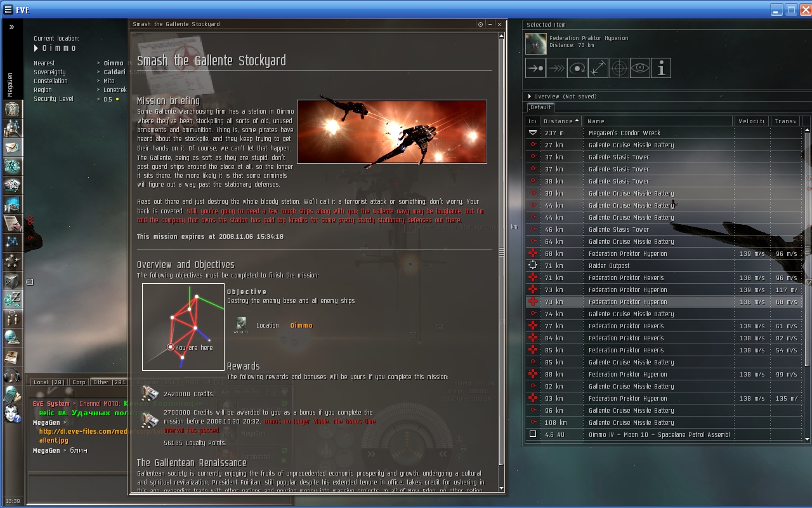
Task: Select the Raider Outpost overview row
Action: pyautogui.click(x=665, y=265)
